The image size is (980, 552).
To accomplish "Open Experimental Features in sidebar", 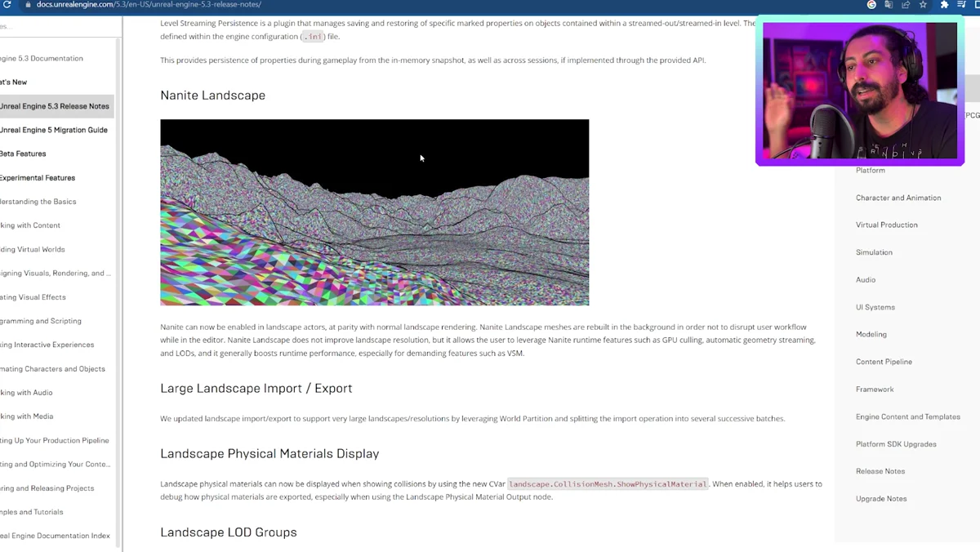I will pyautogui.click(x=38, y=178).
